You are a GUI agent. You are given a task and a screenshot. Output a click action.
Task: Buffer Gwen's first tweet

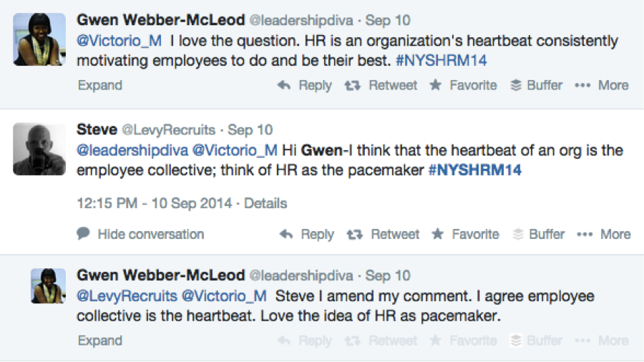(x=537, y=85)
